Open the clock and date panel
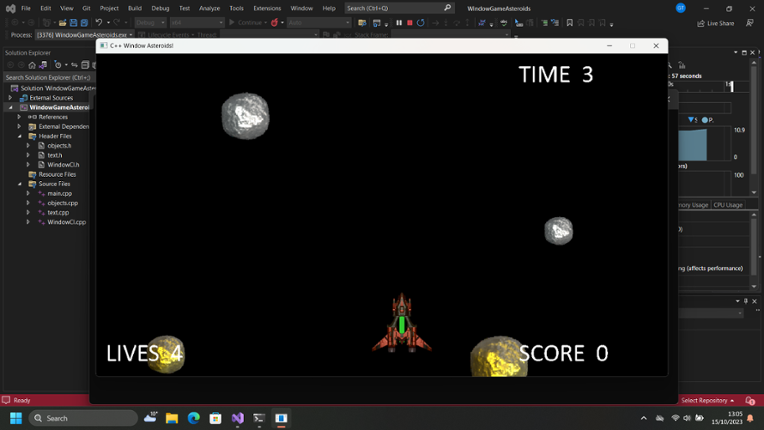The width and height of the screenshot is (764, 430). tap(727, 418)
